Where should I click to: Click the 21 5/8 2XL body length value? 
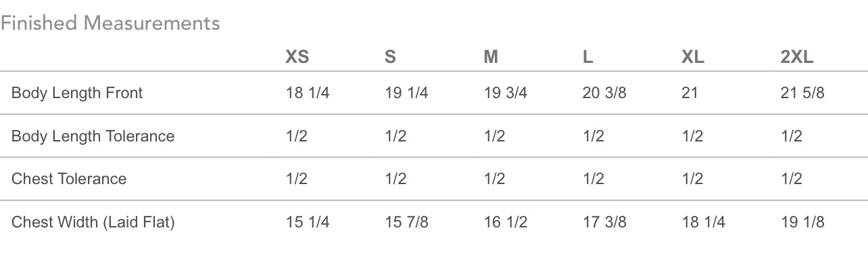point(802,93)
